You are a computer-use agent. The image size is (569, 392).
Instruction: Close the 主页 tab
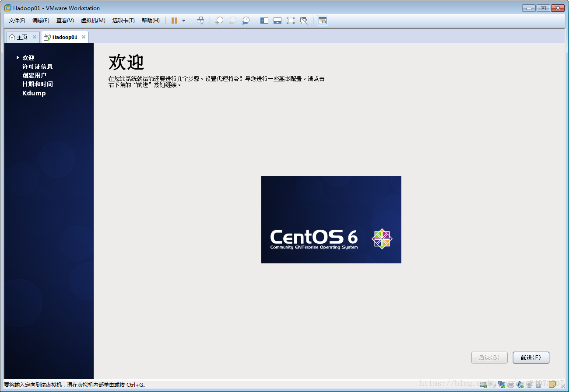click(x=35, y=37)
